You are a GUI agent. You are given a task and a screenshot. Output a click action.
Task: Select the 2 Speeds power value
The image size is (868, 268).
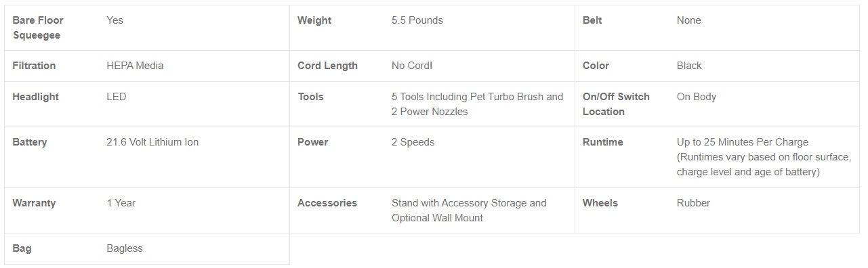click(413, 142)
